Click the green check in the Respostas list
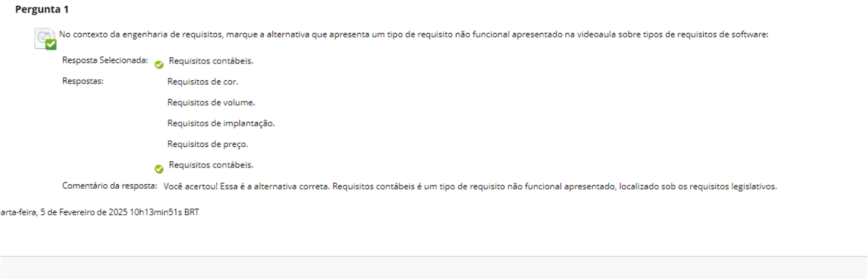This screenshot has width=868, height=279. (159, 168)
